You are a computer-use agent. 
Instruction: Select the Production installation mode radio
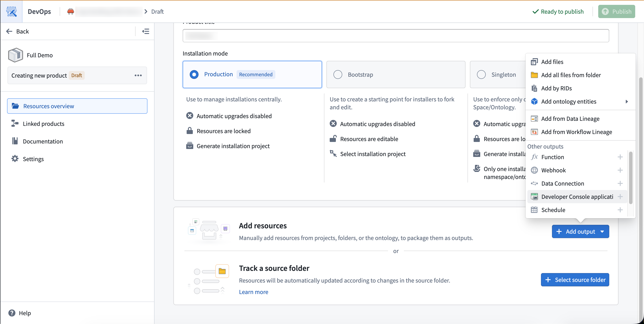tap(194, 74)
